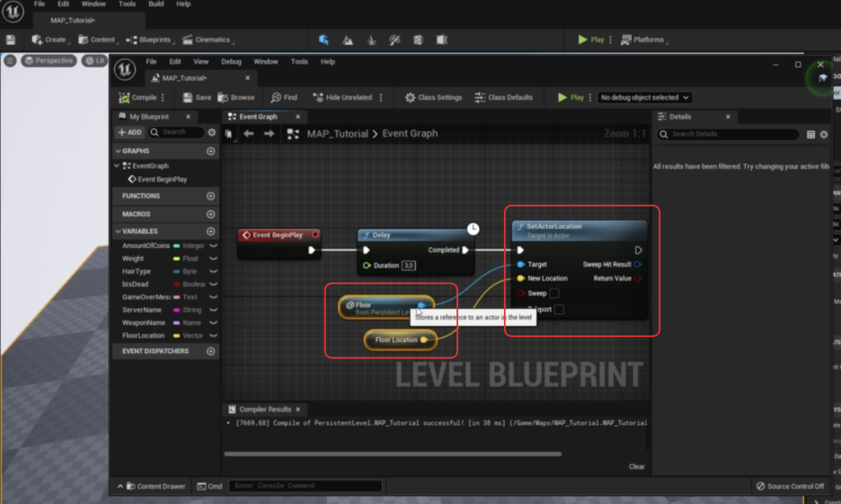This screenshot has width=841, height=504.
Task: Open Platforms menu in main editor
Action: [x=644, y=40]
